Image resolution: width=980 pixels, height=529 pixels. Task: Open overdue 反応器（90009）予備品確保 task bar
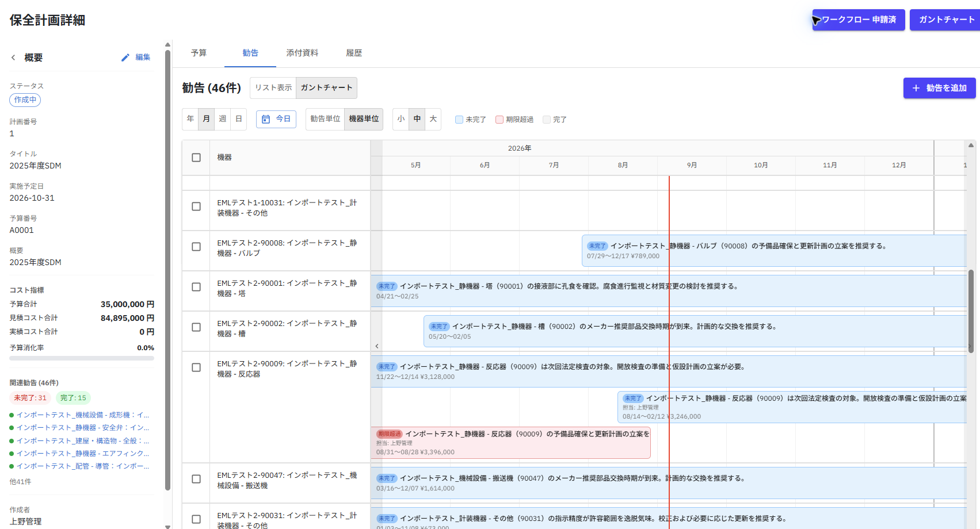pos(510,443)
